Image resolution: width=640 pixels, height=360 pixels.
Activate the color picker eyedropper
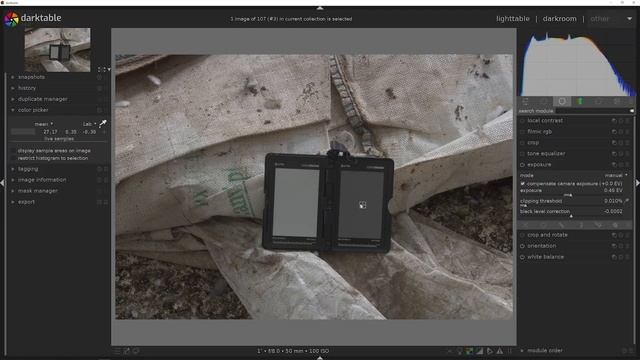103,123
